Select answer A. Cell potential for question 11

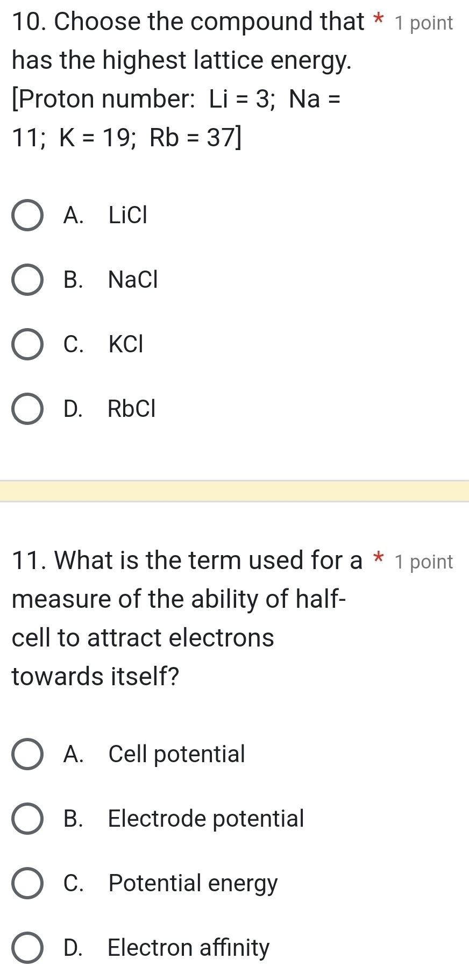pyautogui.click(x=27, y=754)
